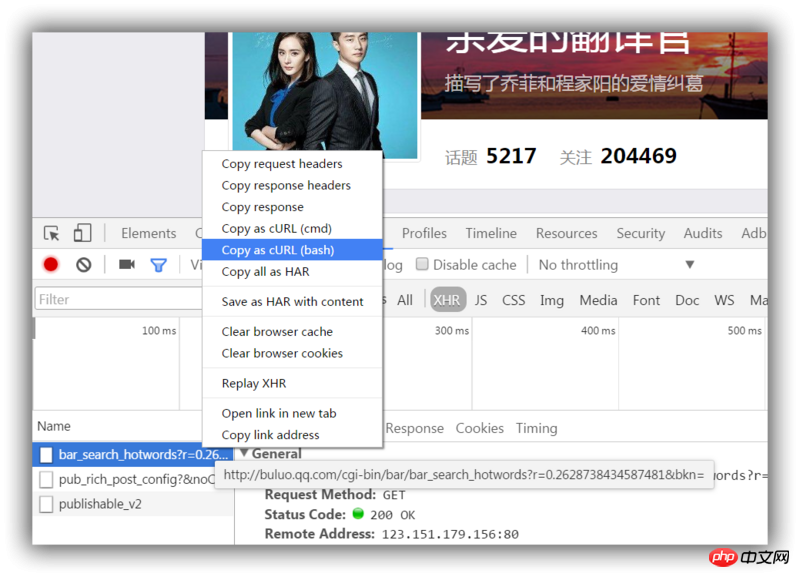
Task: Filter requests by CSS type
Action: coord(513,300)
